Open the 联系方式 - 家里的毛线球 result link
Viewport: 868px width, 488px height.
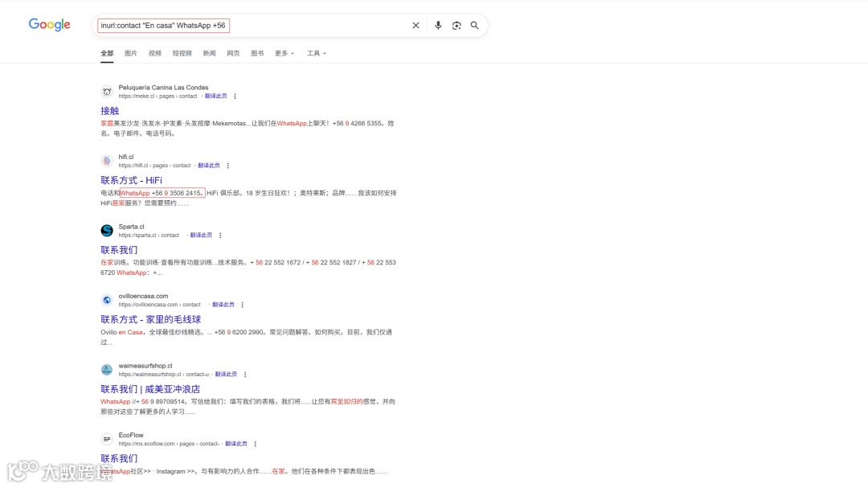coord(150,319)
